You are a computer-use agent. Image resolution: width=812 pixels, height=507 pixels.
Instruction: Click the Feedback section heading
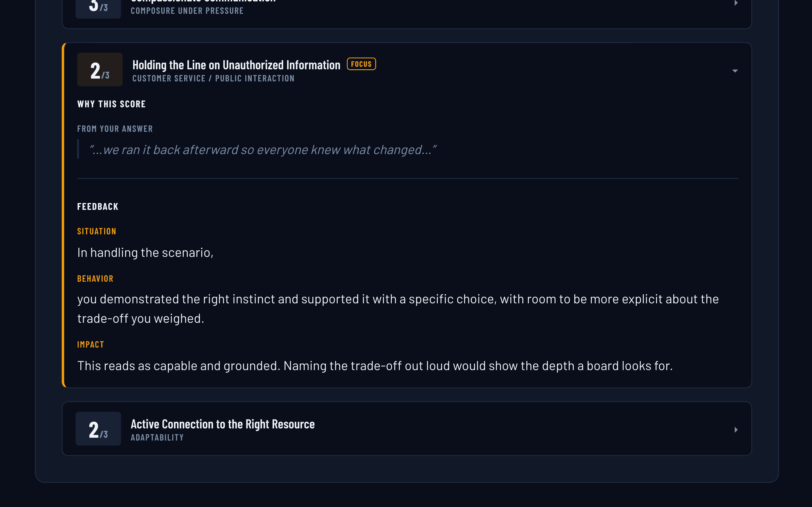point(98,206)
